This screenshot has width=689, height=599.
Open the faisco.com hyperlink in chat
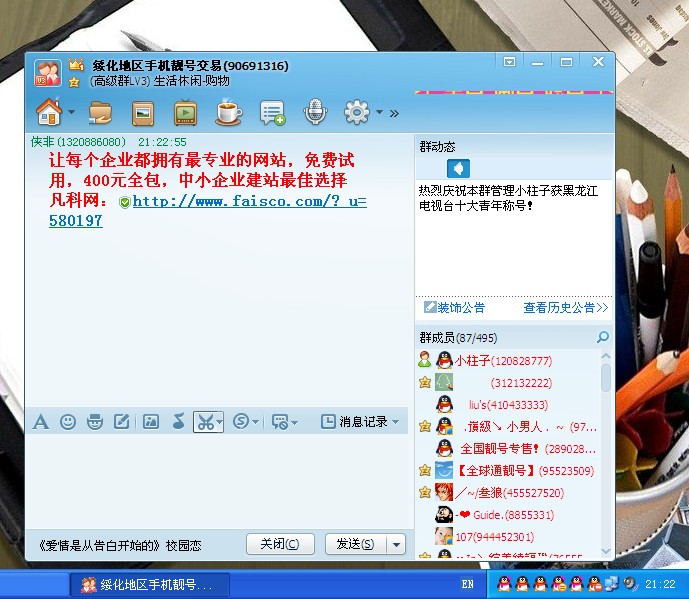(249, 201)
